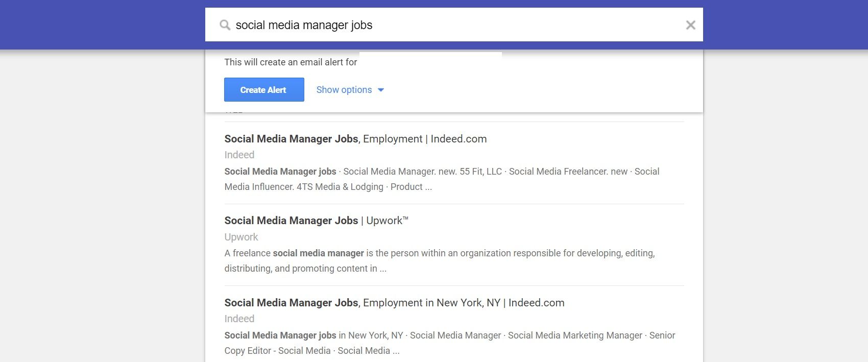
Task: Click the magnifying glass search icon
Action: click(x=225, y=25)
